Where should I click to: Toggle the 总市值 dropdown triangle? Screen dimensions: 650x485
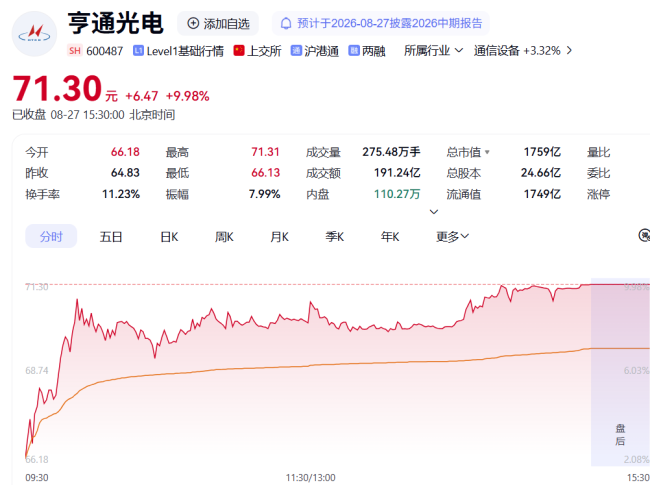487,152
